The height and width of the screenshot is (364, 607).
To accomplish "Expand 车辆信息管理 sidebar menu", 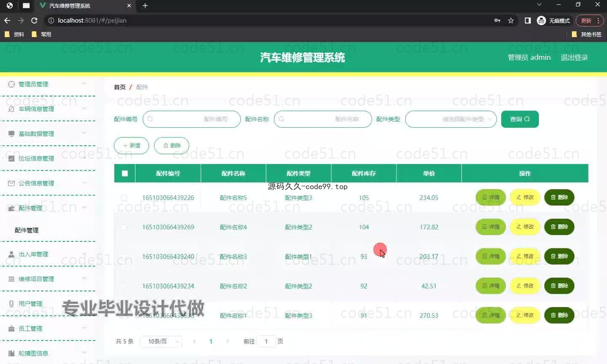I will point(48,109).
